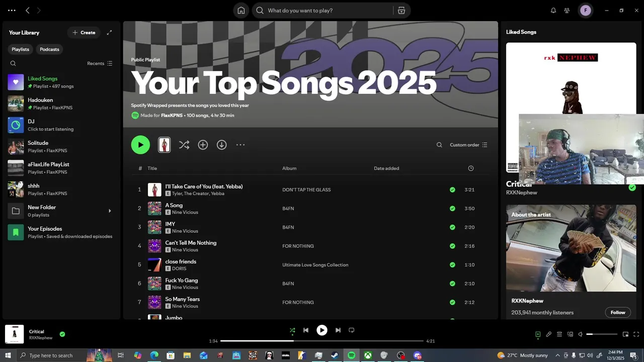Viewport: 644px width, 362px height.
Task: Sort by Title column header
Action: pyautogui.click(x=152, y=168)
